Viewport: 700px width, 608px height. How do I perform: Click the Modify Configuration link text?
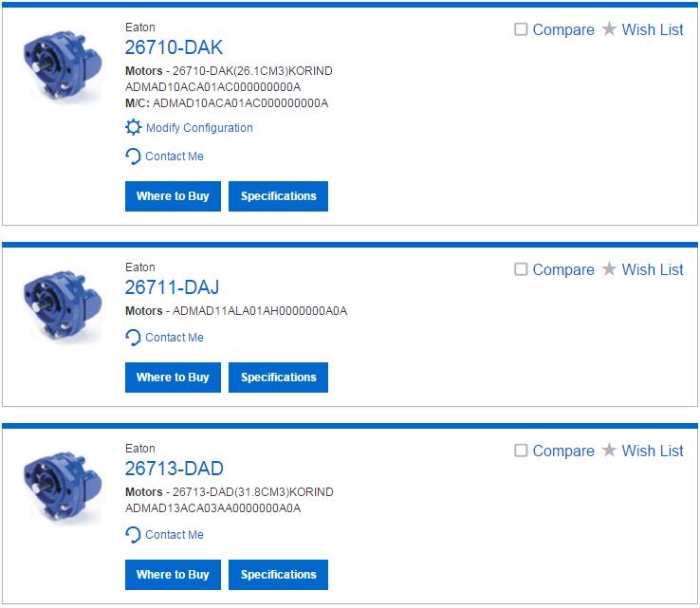click(199, 128)
